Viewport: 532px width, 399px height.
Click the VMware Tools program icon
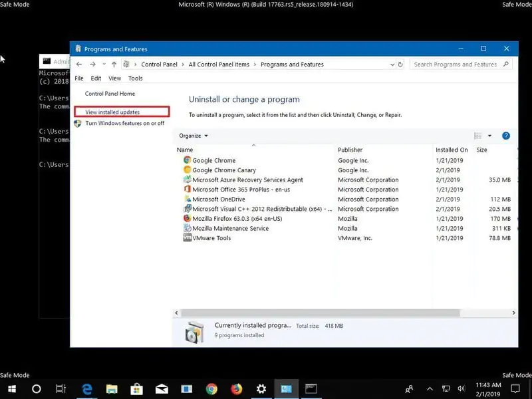[187, 238]
